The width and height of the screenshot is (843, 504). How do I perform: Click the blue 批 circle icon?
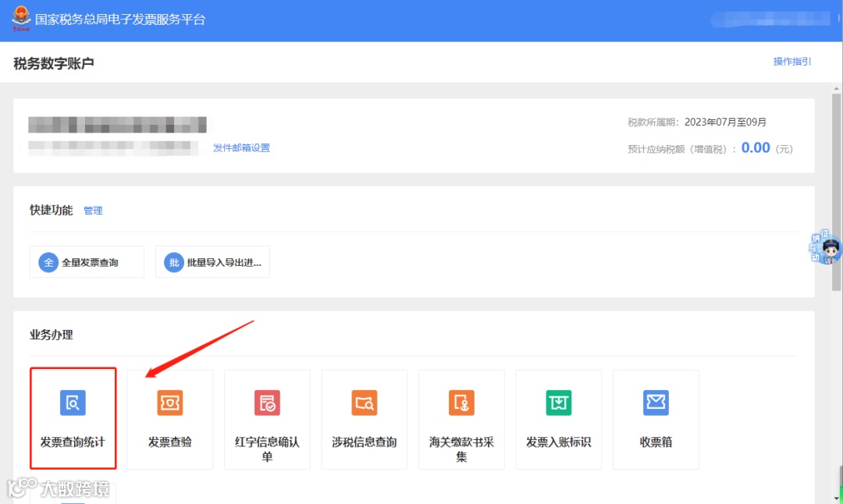coord(173,262)
